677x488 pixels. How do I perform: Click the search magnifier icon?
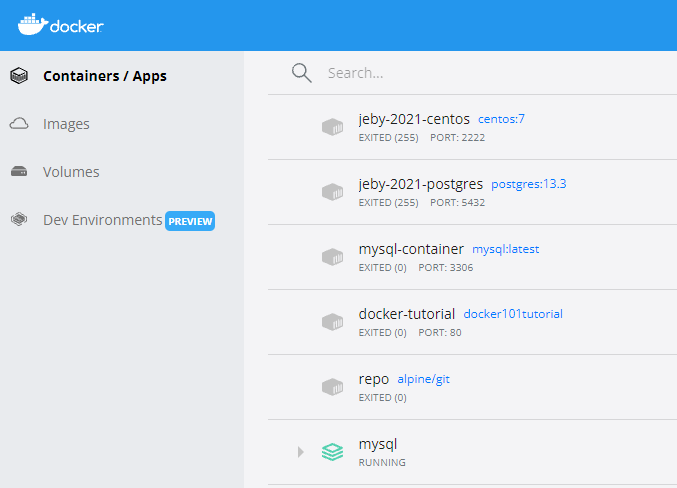(x=301, y=73)
